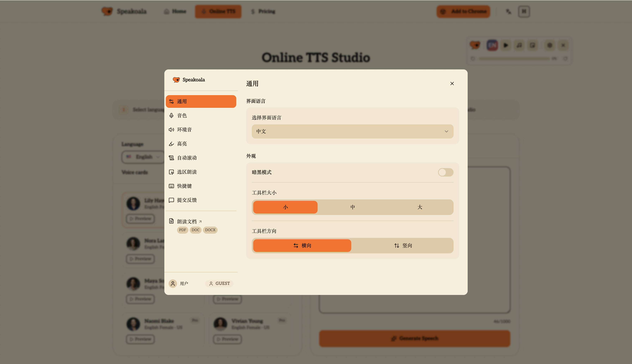This screenshot has width=632, height=364.
Task: Expand the 中文 interface language dropdown
Action: click(352, 131)
